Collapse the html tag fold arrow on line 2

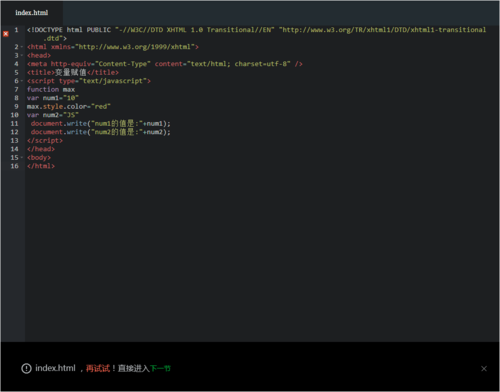[x=22, y=47]
